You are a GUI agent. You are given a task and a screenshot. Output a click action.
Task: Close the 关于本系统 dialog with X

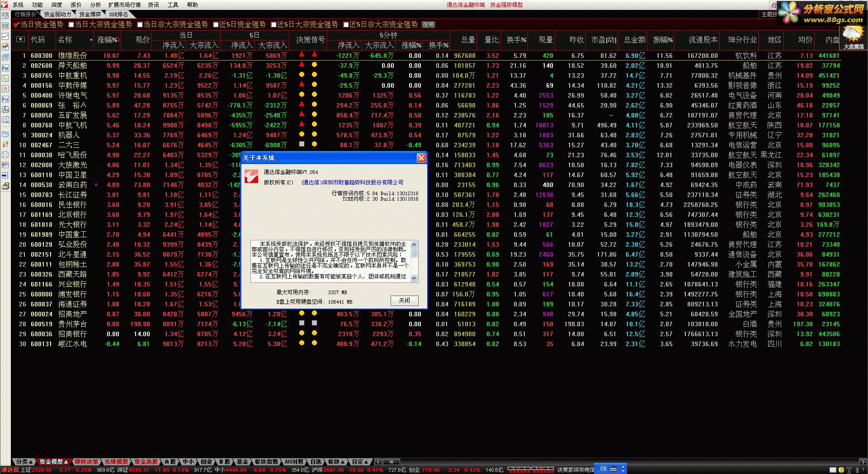[421, 157]
